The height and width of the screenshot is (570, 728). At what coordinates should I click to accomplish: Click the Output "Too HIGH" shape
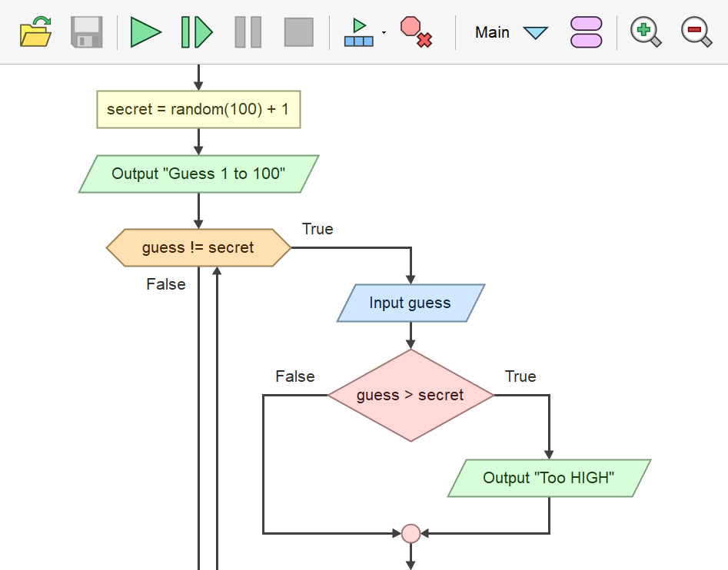point(547,478)
